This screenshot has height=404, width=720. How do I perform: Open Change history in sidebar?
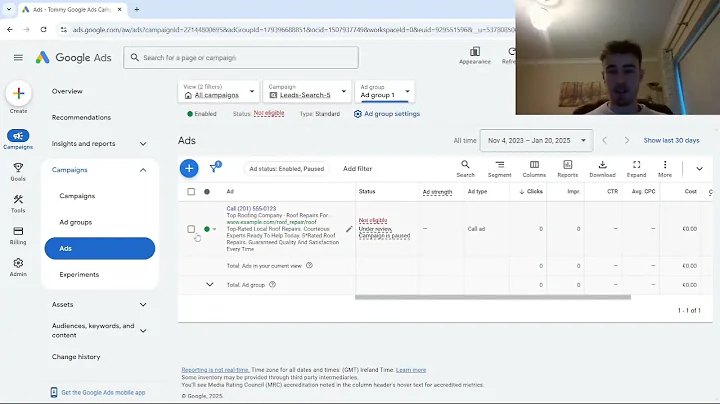pyautogui.click(x=76, y=357)
